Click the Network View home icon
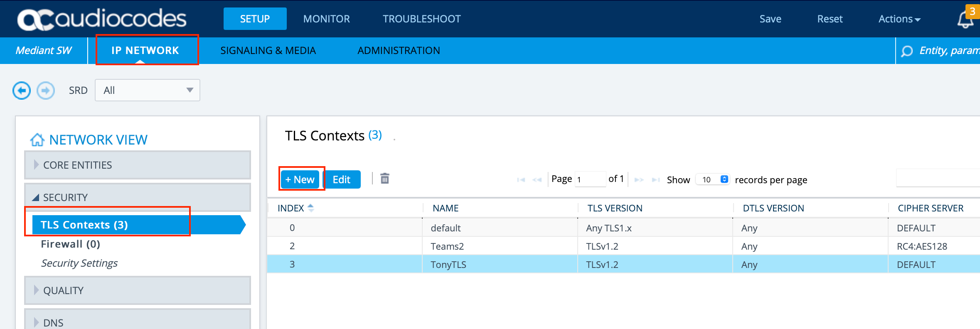980x329 pixels. (37, 140)
